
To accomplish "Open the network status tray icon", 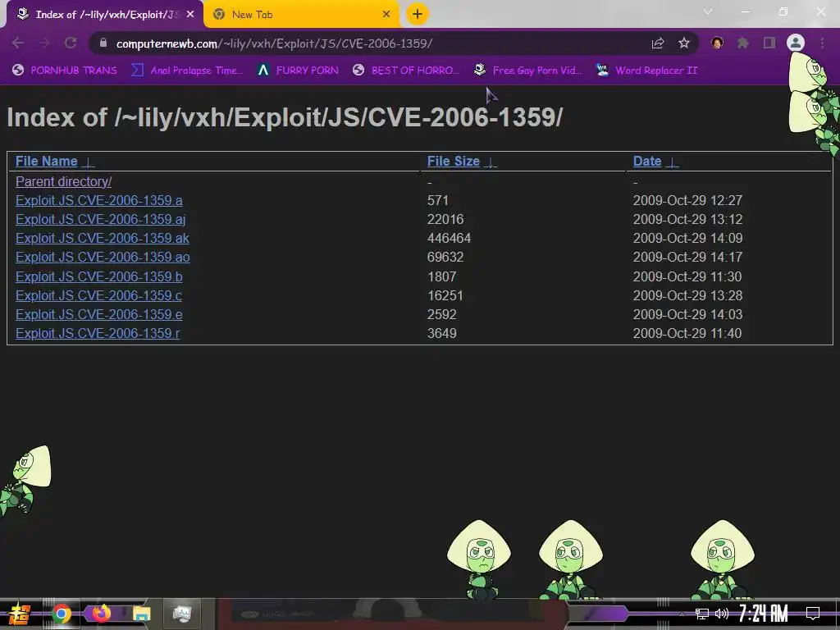I will [x=702, y=614].
